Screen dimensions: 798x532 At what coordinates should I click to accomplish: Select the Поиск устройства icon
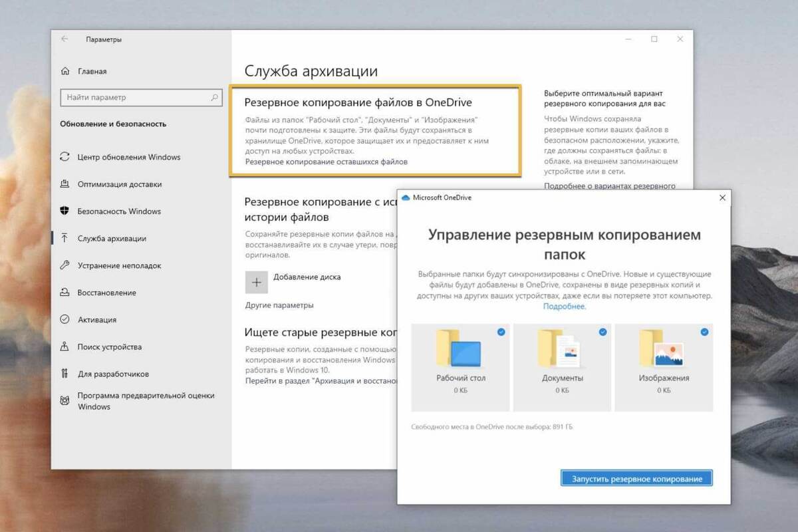pyautogui.click(x=65, y=346)
